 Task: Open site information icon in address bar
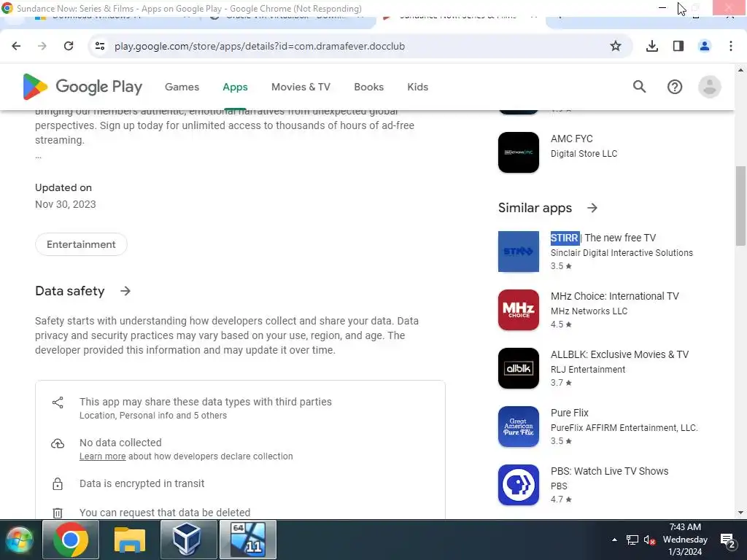pyautogui.click(x=100, y=46)
